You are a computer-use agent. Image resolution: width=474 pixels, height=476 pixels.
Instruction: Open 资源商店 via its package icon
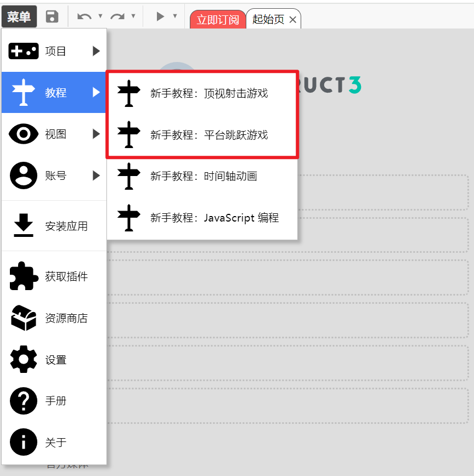(23, 318)
